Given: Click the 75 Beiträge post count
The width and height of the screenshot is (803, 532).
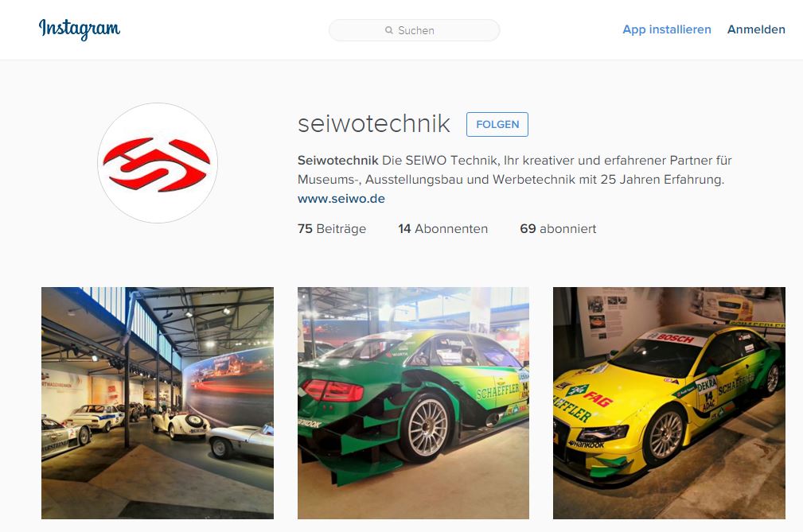Looking at the screenshot, I should coord(332,229).
